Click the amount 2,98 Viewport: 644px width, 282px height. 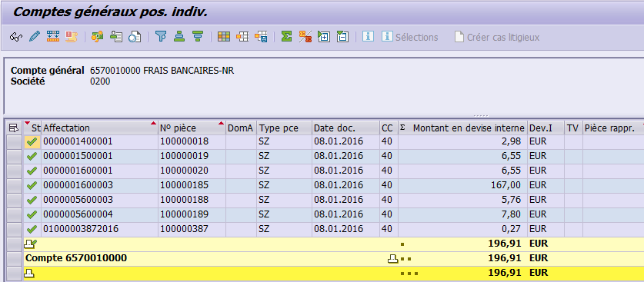click(512, 141)
